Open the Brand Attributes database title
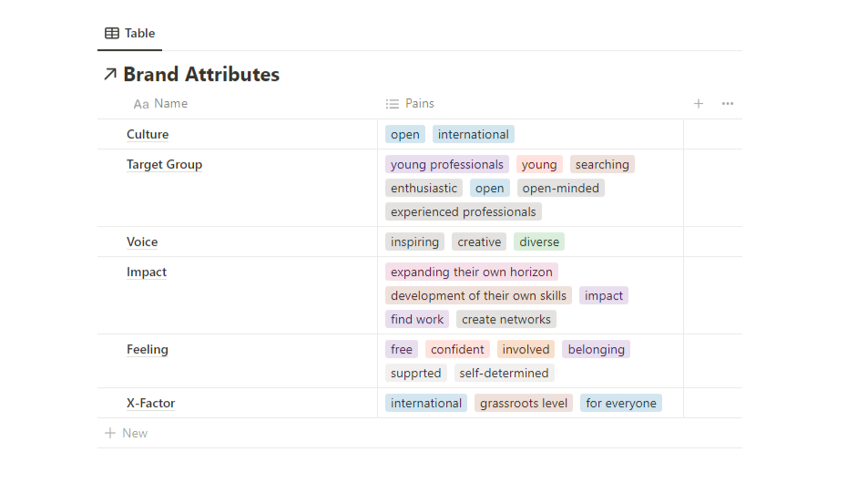 point(201,75)
